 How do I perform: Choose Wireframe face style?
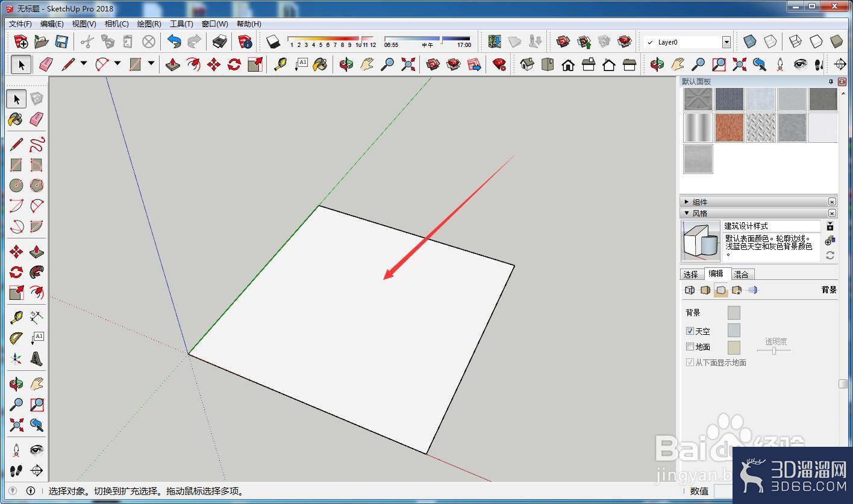click(x=795, y=42)
